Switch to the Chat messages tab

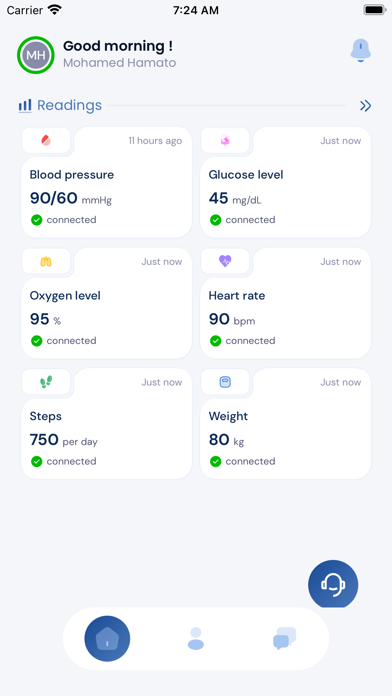click(x=284, y=638)
